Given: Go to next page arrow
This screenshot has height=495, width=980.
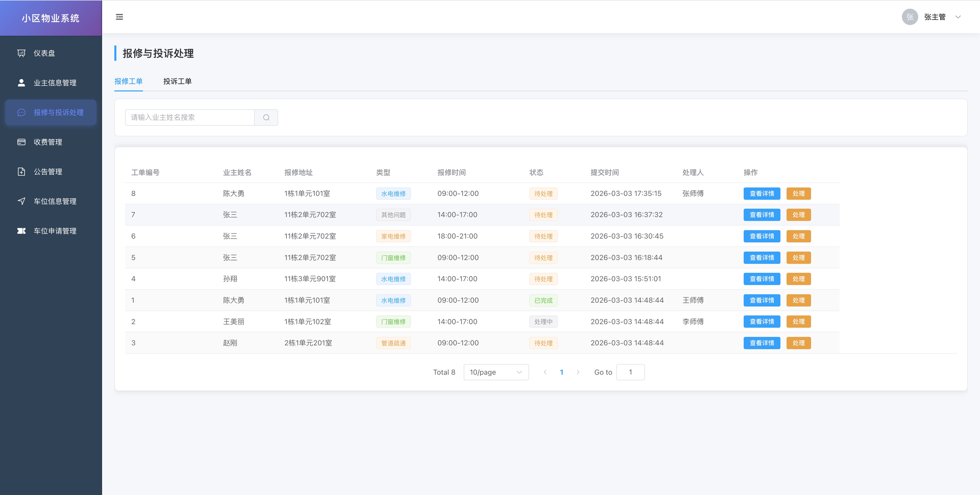Looking at the screenshot, I should [578, 372].
